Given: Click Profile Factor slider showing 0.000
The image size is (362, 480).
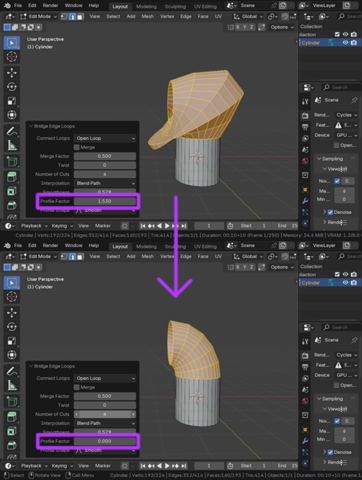Looking at the screenshot, I should coord(105,441).
